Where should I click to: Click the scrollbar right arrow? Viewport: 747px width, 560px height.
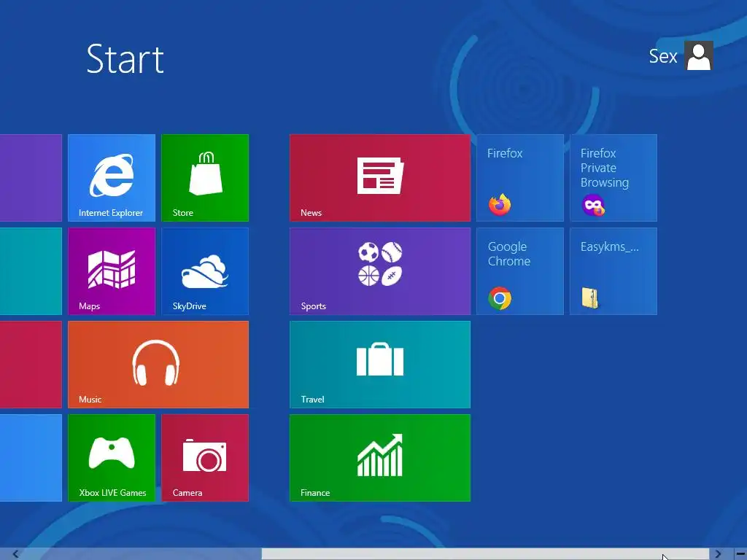pos(718,554)
